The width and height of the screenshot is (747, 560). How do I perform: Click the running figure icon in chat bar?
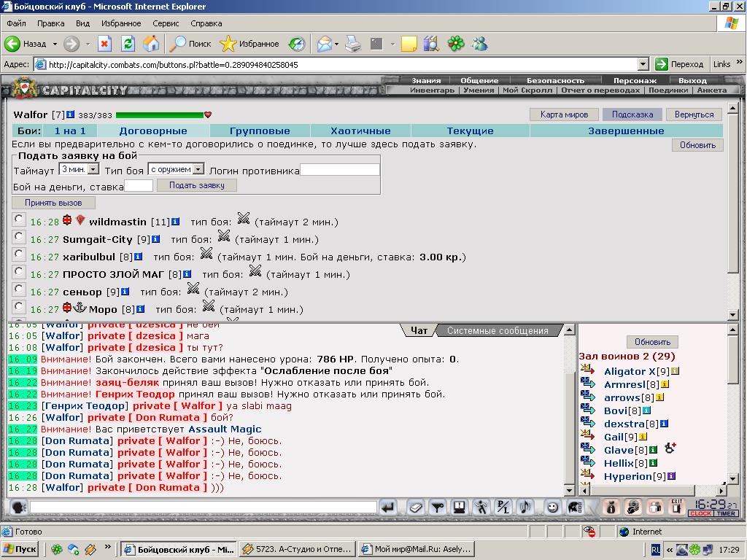[481, 507]
